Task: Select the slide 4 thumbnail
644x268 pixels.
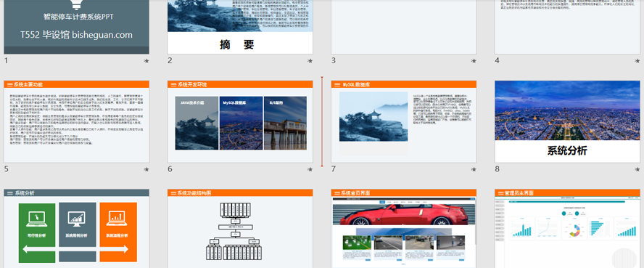Action: point(567,27)
